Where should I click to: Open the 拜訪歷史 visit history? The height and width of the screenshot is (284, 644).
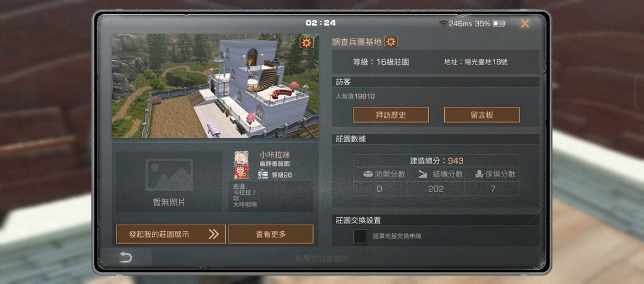390,115
